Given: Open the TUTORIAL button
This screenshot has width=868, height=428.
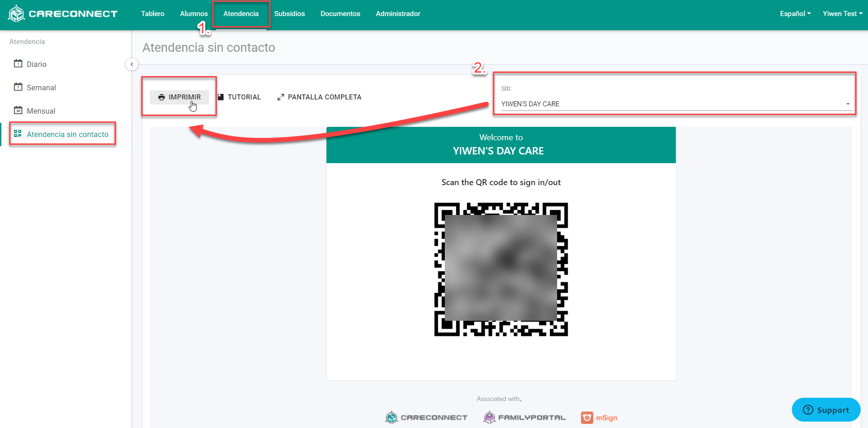Looking at the screenshot, I should point(239,97).
